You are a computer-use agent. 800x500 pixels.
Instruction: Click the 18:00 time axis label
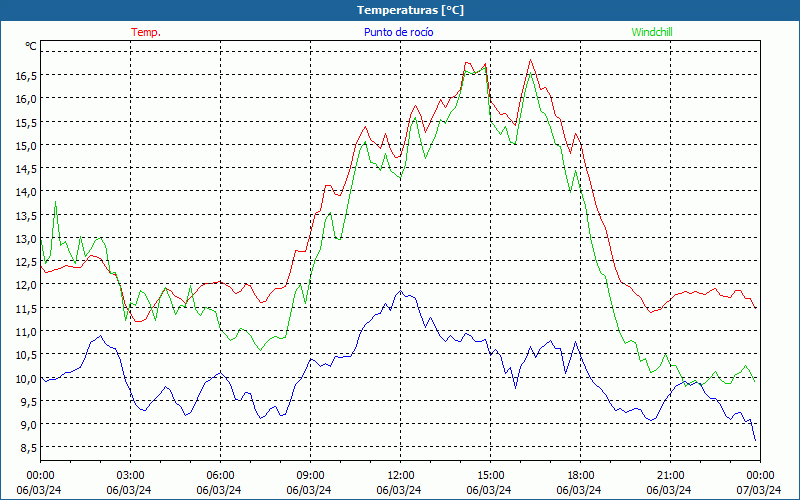[581, 476]
